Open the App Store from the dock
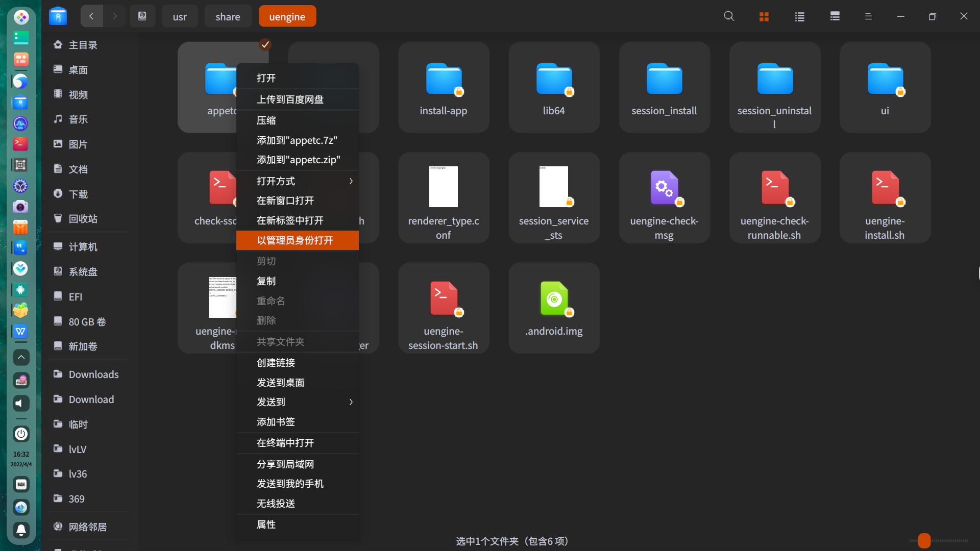The width and height of the screenshot is (980, 551). click(x=20, y=227)
